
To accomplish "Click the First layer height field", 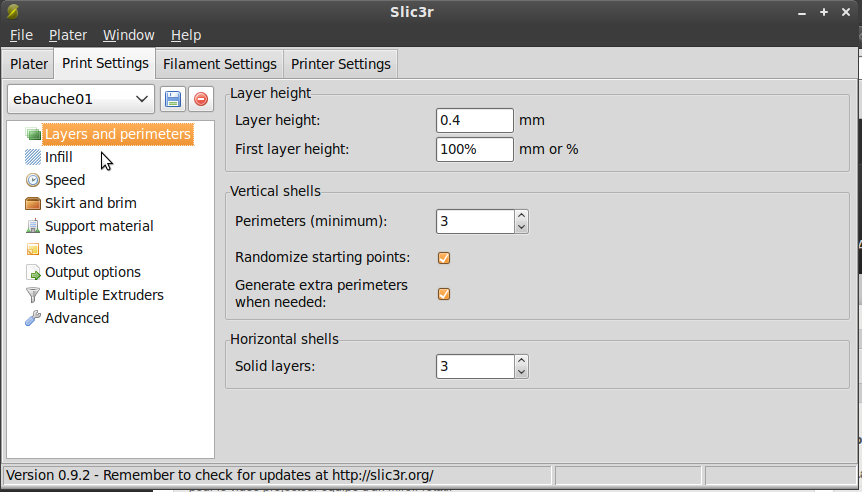I will (x=475, y=150).
